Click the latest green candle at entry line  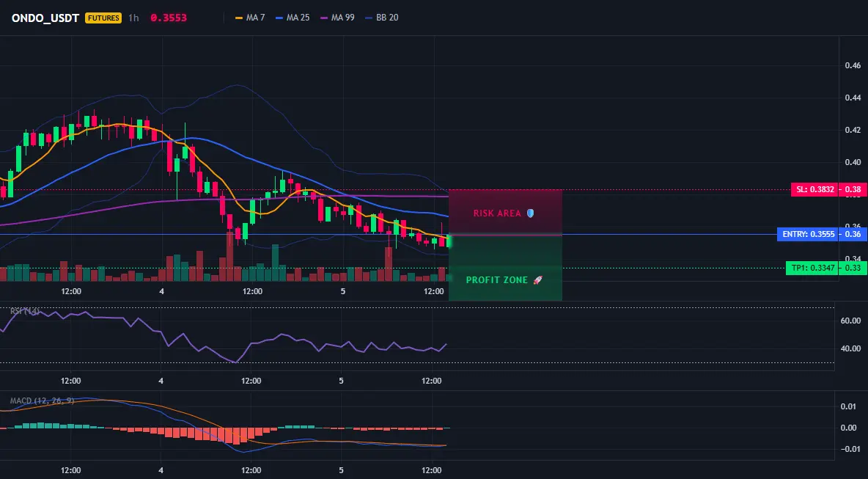tap(449, 241)
